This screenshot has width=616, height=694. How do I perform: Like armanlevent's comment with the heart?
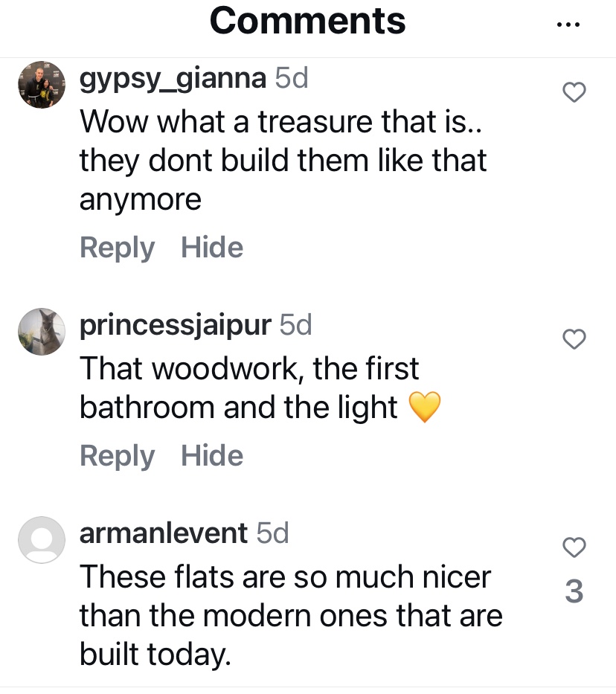(573, 547)
